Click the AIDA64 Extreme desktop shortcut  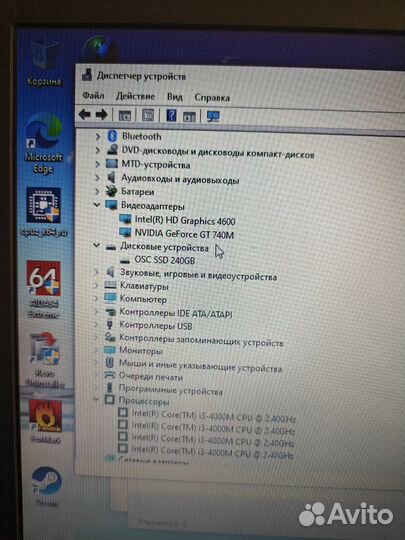point(44,289)
